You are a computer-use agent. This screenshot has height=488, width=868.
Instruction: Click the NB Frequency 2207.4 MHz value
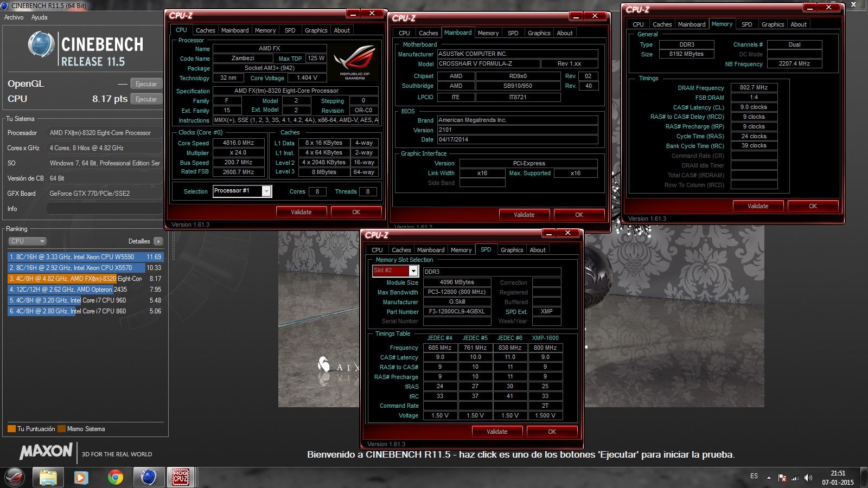point(794,64)
